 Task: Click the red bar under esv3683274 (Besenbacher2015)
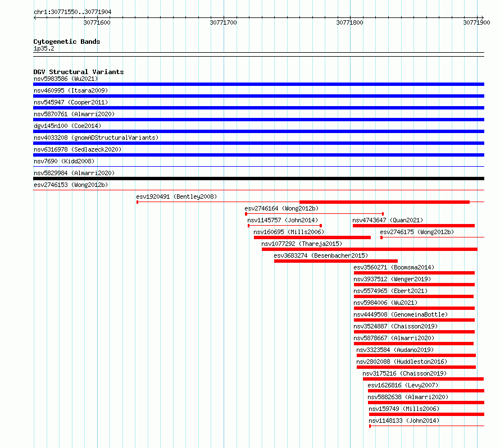pyautogui.click(x=336, y=261)
